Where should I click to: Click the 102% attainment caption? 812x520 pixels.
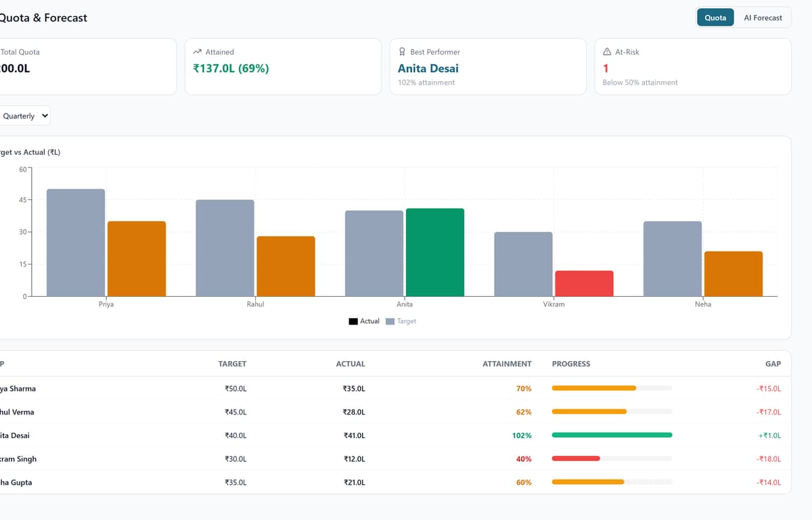[426, 82]
